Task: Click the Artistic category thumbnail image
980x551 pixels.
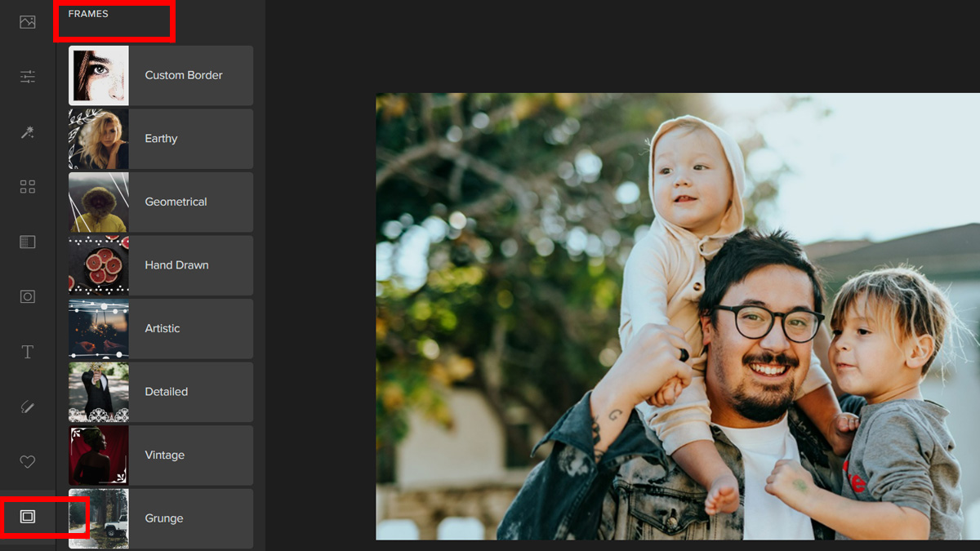Action: [x=99, y=329]
